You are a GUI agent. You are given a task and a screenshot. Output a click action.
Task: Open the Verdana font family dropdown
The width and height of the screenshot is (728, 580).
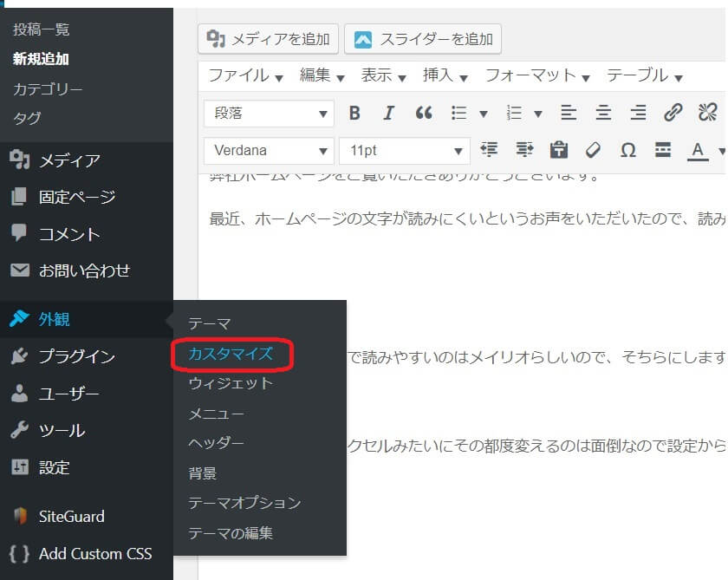(x=269, y=151)
